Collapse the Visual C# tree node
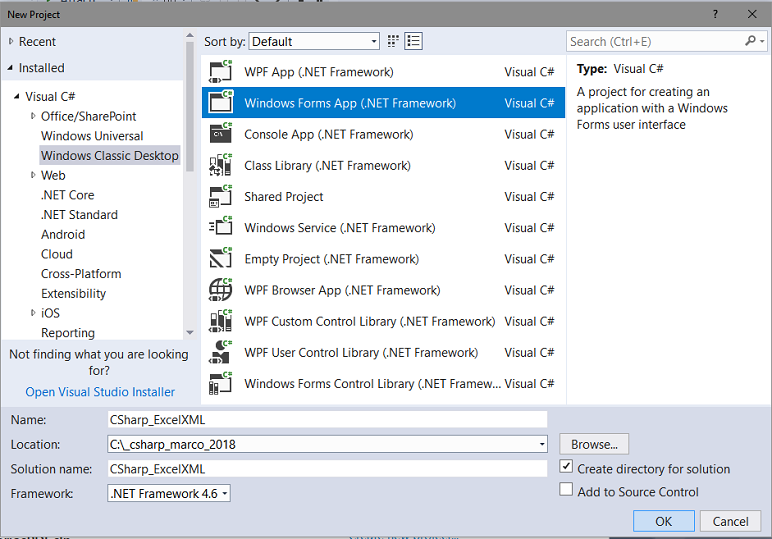The image size is (772, 539). pyautogui.click(x=17, y=96)
